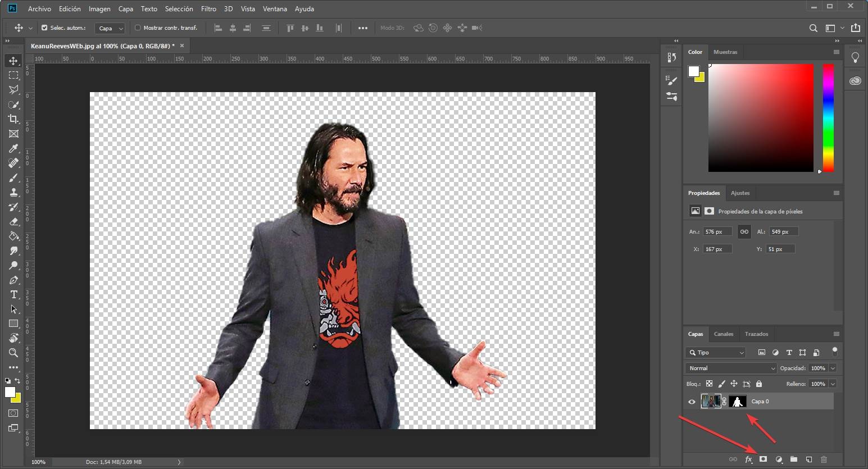
Task: Open the Normal blend mode dropdown
Action: tap(731, 368)
